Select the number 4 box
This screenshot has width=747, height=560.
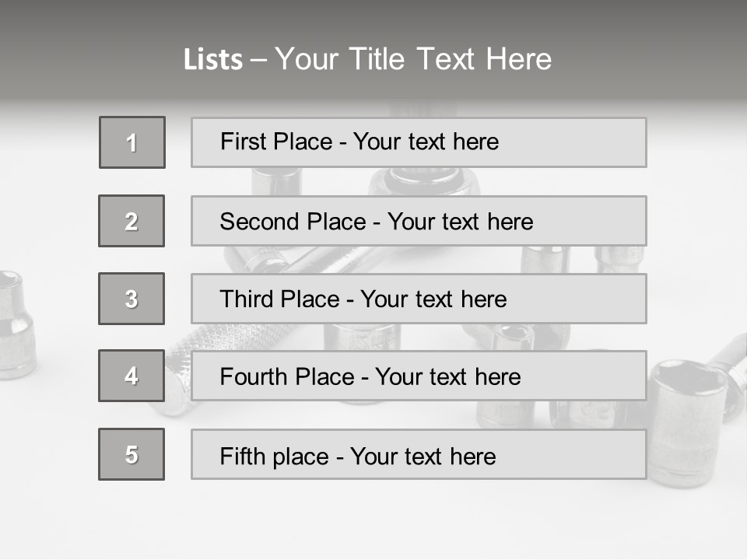click(132, 376)
